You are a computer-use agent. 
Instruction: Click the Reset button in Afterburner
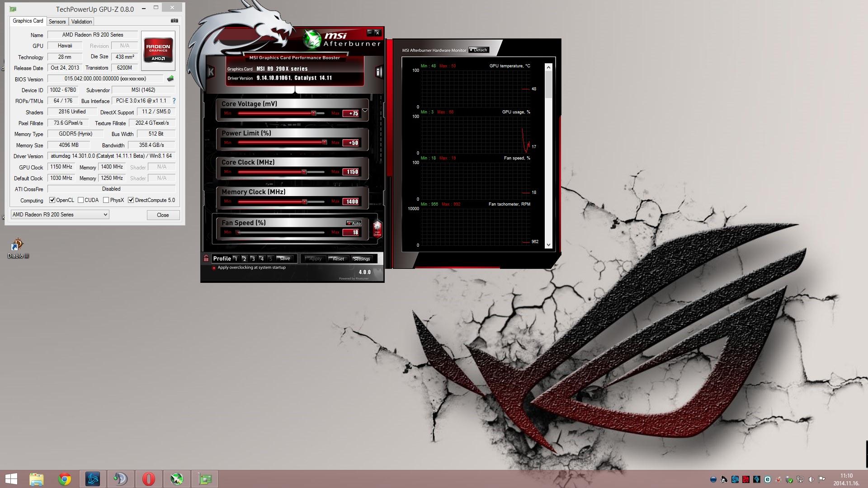point(338,259)
